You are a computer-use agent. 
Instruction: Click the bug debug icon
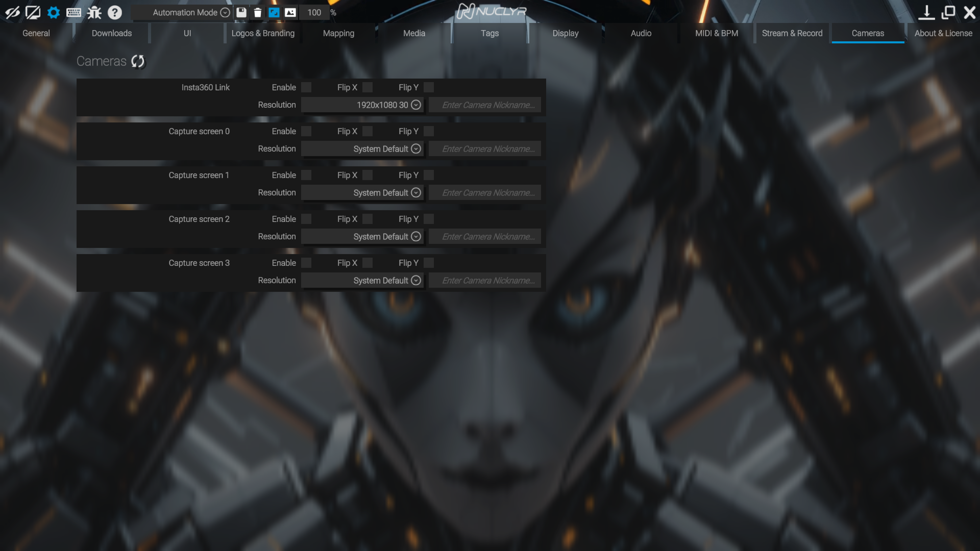[94, 12]
